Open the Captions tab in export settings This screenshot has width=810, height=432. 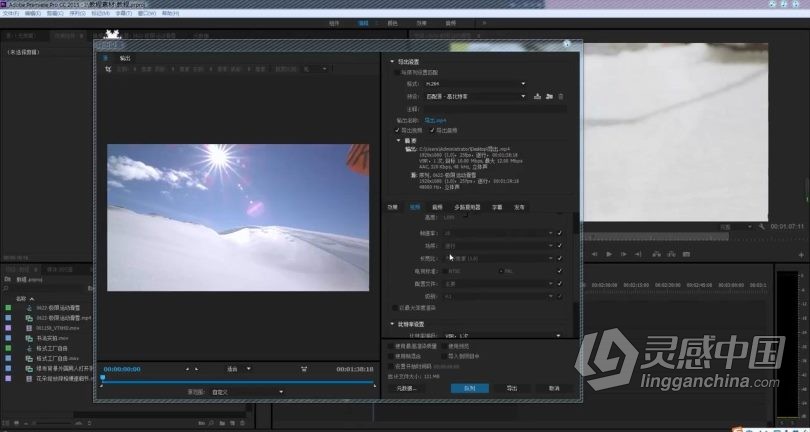496,207
